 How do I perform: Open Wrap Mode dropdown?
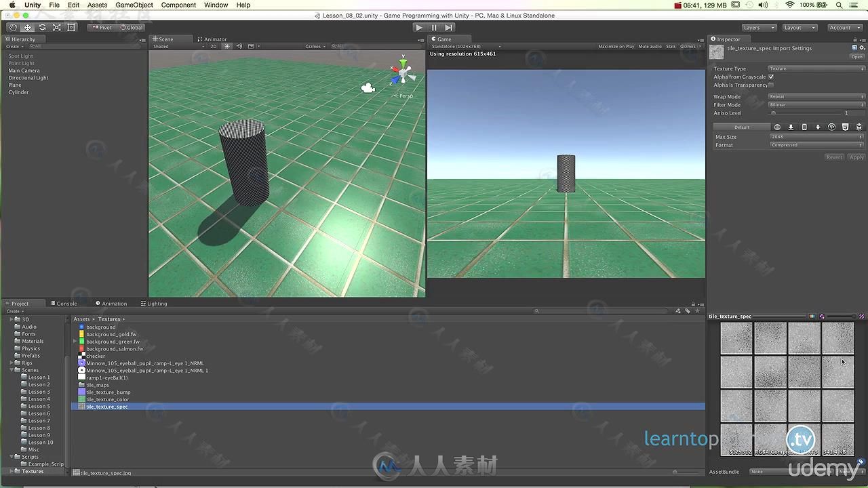tap(816, 97)
